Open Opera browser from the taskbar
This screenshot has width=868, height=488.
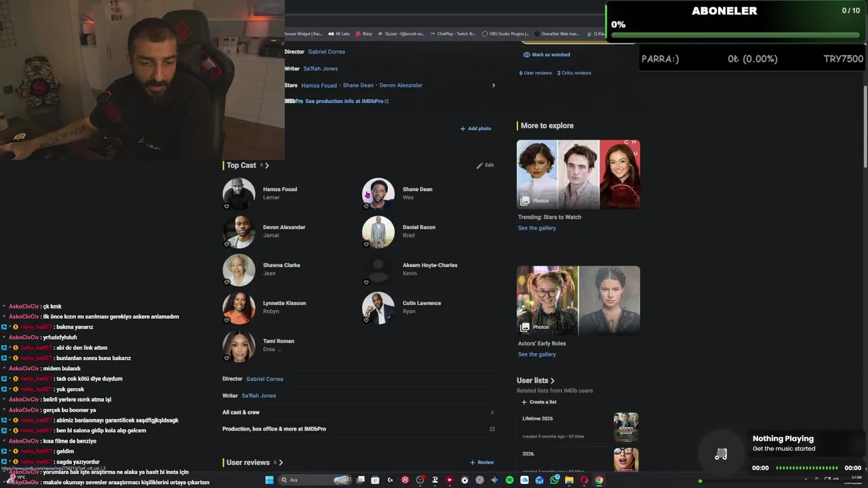click(x=584, y=480)
